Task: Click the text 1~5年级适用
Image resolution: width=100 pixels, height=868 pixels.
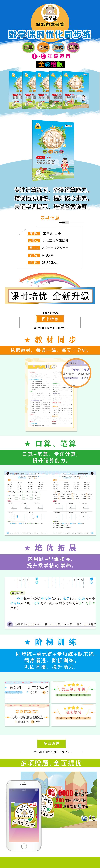Action: pos(51,56)
